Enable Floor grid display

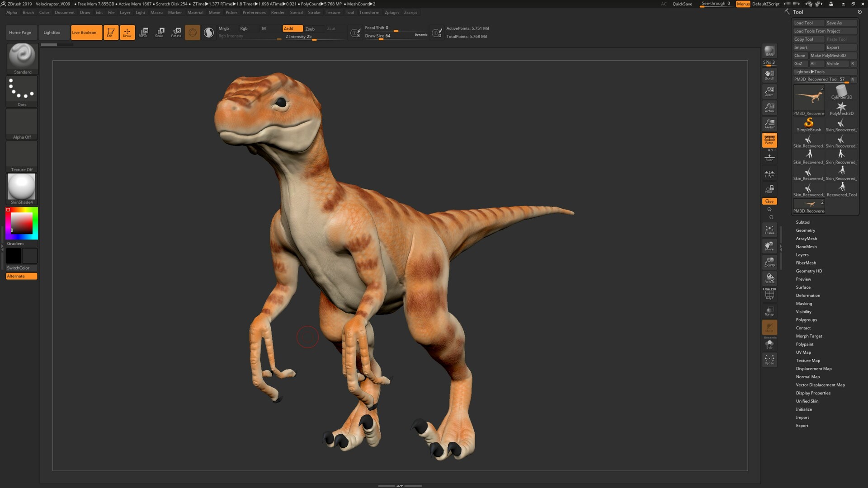pyautogui.click(x=769, y=157)
